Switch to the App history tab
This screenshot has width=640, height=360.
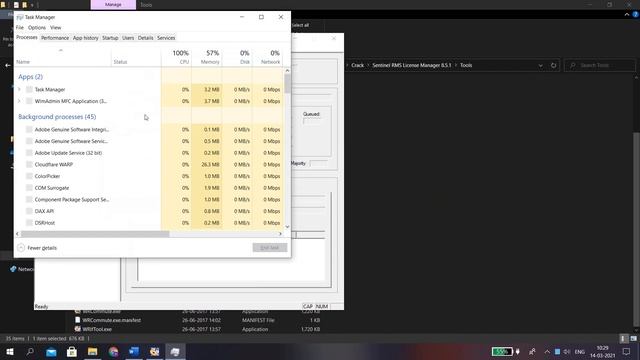coord(85,38)
